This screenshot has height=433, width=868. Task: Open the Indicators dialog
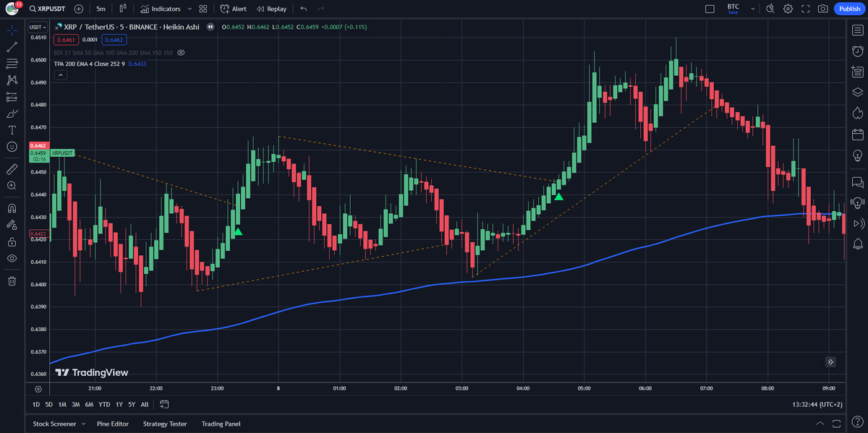point(161,9)
